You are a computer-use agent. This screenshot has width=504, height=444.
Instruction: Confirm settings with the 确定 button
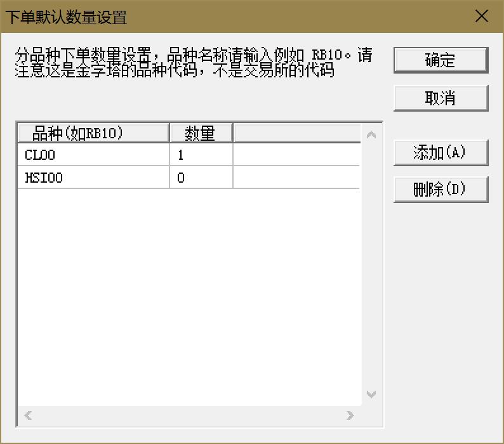coord(441,60)
